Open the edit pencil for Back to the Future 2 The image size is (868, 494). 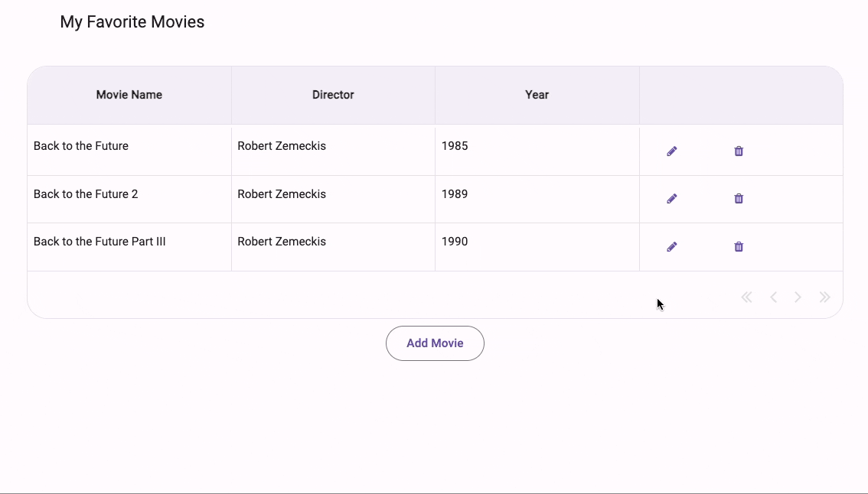point(671,198)
